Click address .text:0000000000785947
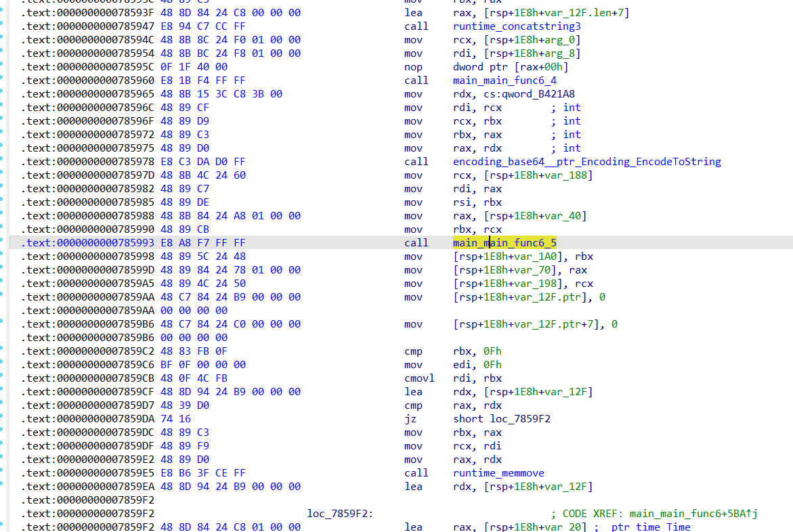The height and width of the screenshot is (532, 793). (x=87, y=26)
